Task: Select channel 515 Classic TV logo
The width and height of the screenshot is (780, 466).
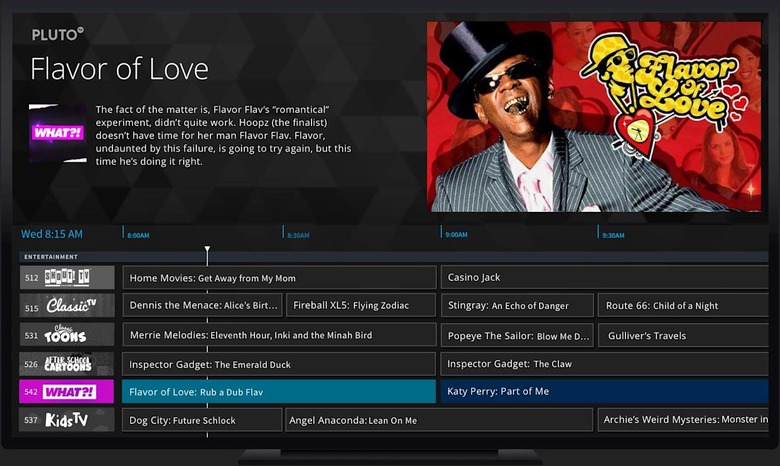Action: [66, 306]
